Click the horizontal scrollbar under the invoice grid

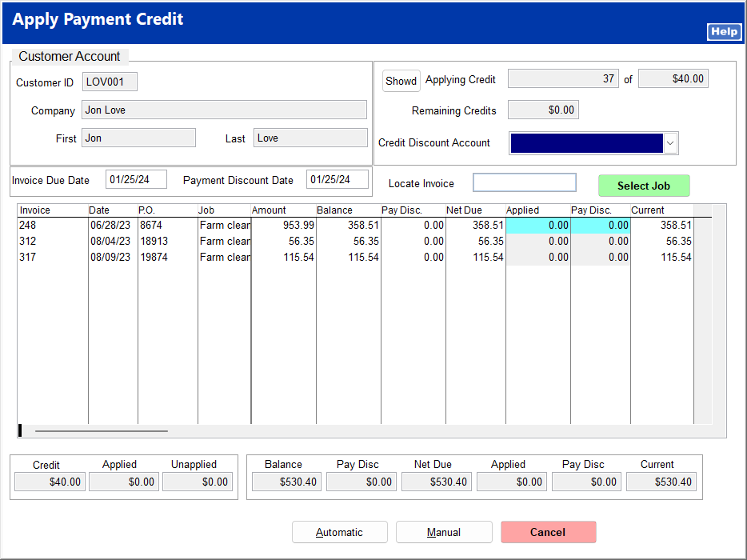click(102, 431)
